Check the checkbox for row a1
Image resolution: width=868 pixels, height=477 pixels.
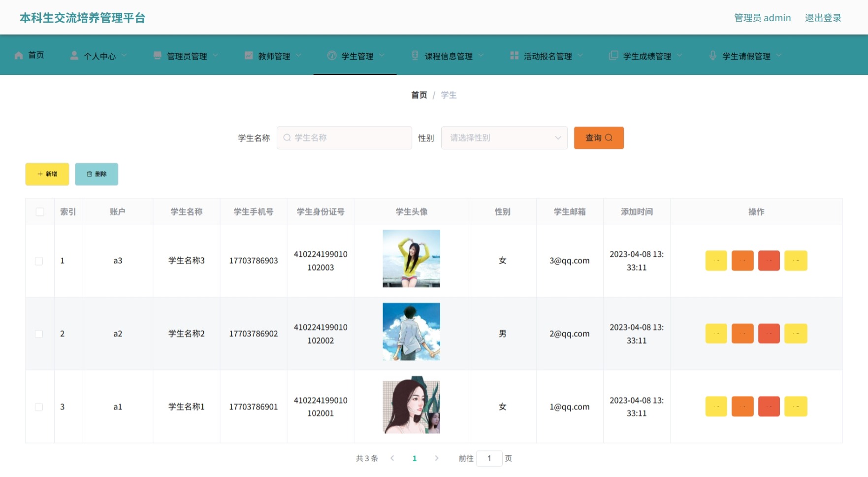click(39, 407)
